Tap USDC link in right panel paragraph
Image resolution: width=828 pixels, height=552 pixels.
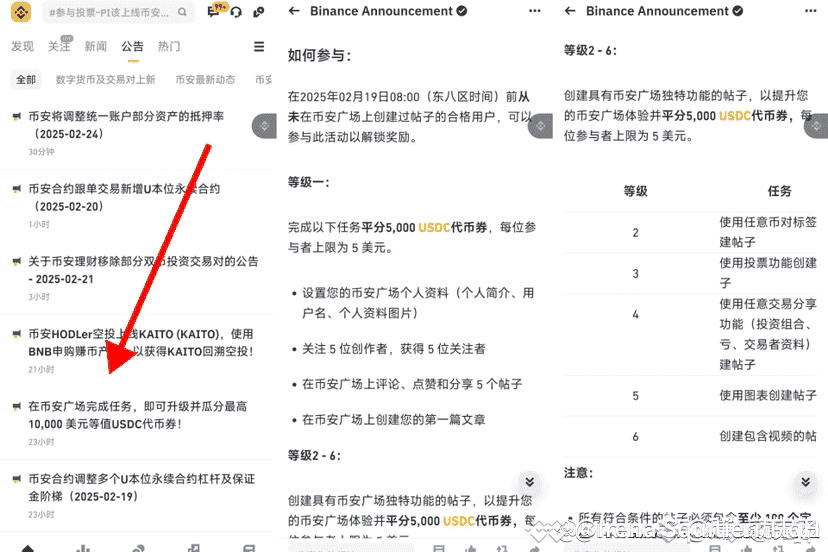tap(735, 116)
